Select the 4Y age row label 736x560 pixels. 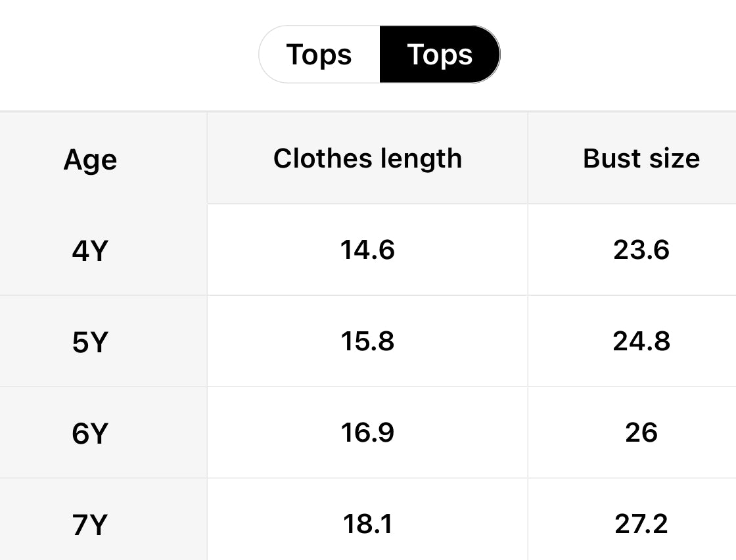[x=89, y=250]
